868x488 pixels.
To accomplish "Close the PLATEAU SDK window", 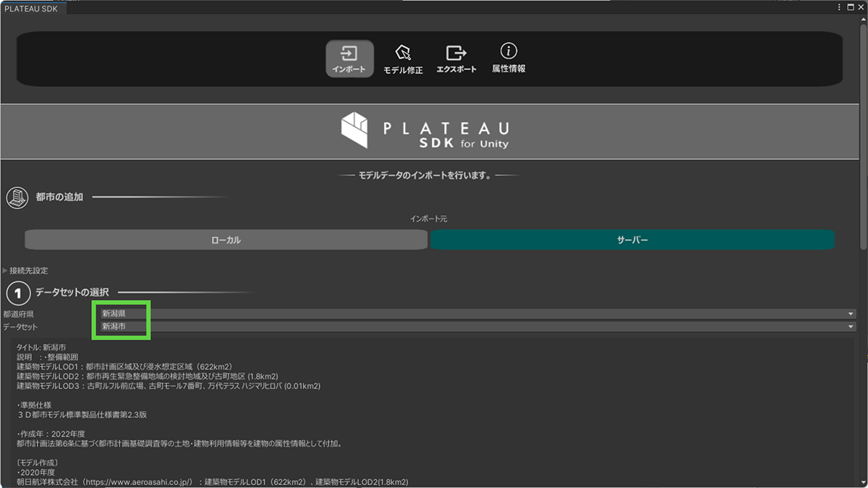I will pyautogui.click(x=860, y=7).
